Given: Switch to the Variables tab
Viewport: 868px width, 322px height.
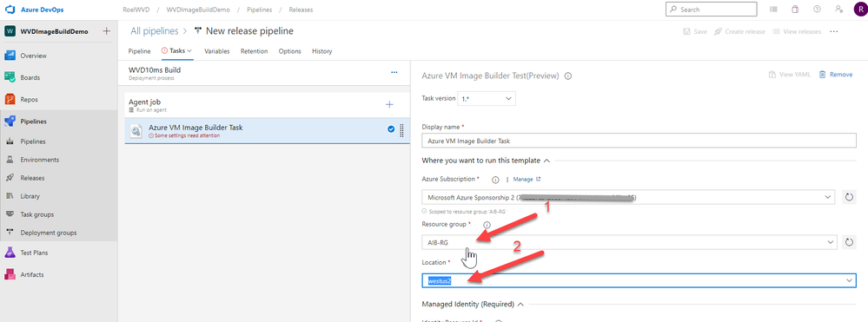Looking at the screenshot, I should 217,51.
